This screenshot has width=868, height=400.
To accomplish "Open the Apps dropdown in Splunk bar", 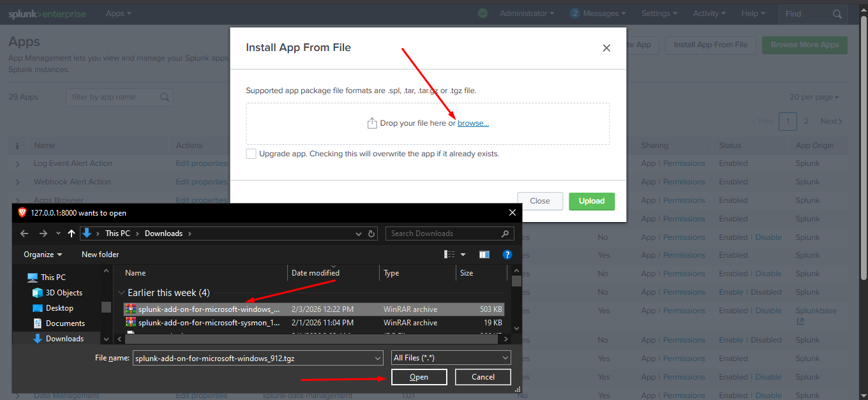I will click(x=119, y=13).
